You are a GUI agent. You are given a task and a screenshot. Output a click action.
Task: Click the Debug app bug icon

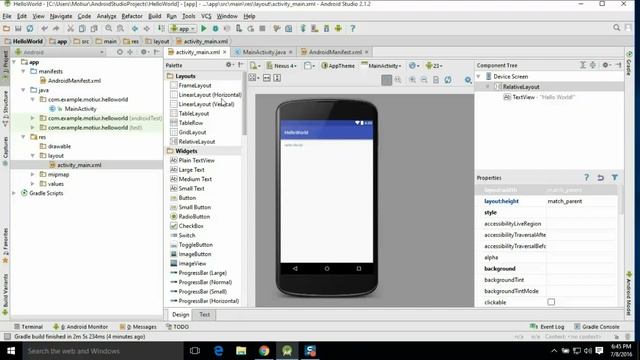[216, 29]
